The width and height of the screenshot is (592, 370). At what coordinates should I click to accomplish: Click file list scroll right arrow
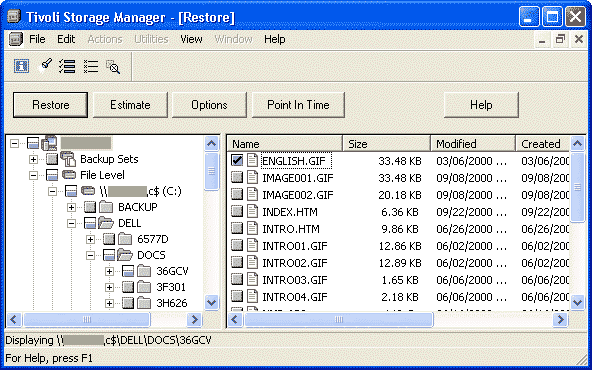561,320
